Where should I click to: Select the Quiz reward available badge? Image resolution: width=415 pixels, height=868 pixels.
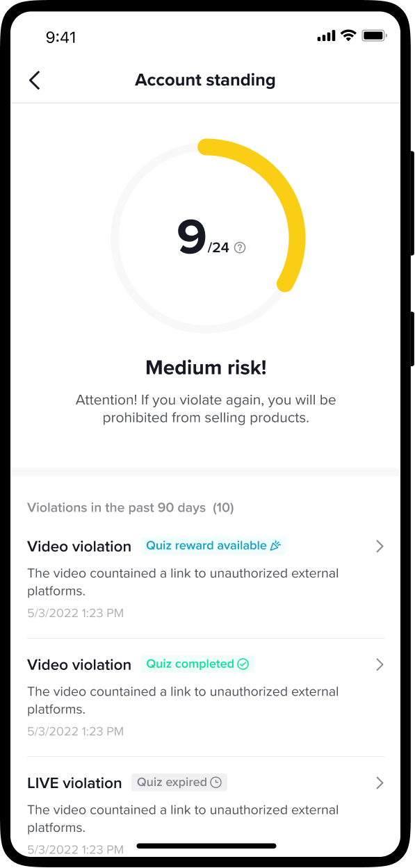(x=213, y=546)
